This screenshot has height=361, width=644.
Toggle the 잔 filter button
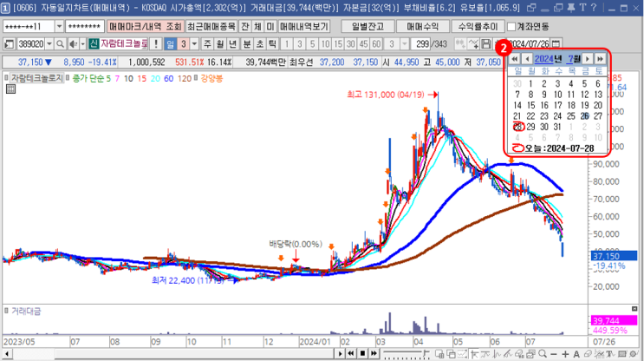tap(244, 26)
